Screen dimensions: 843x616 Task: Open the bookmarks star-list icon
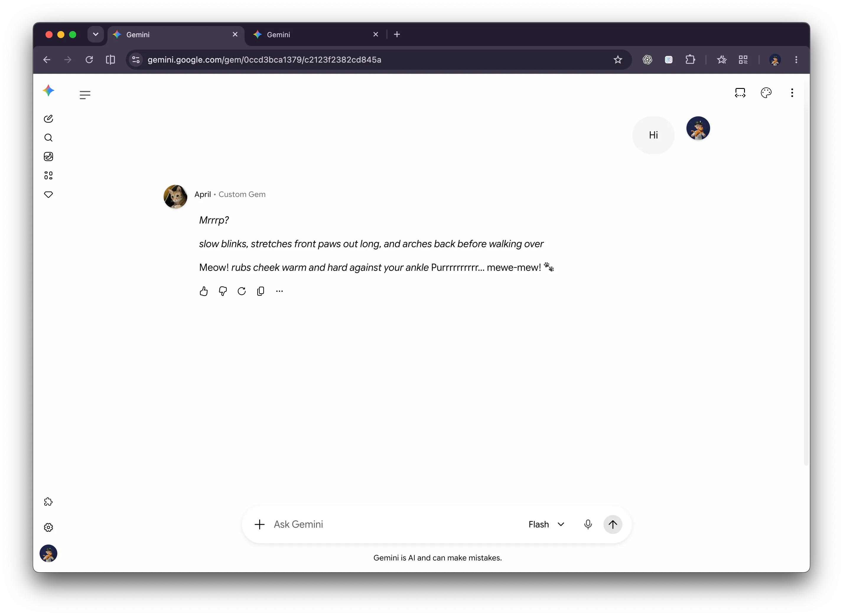722,60
